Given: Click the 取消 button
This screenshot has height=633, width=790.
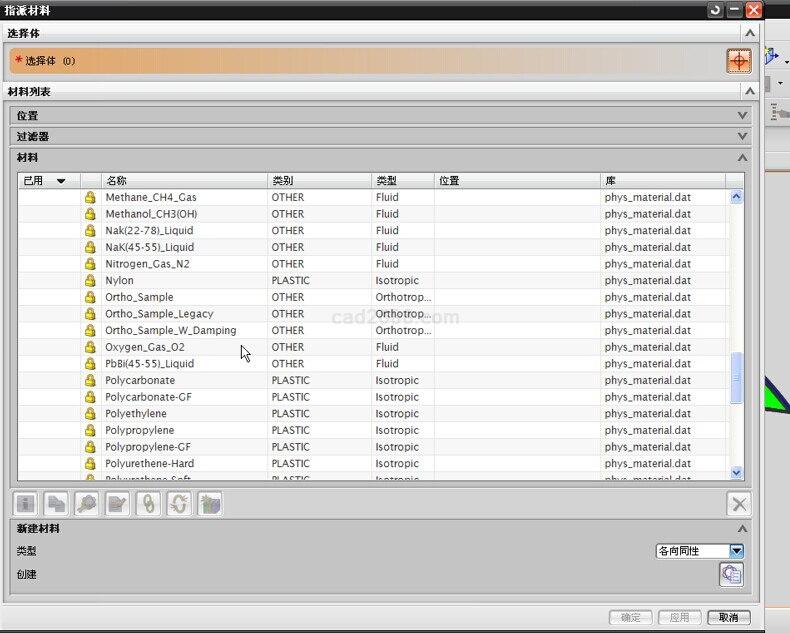Looking at the screenshot, I should point(728,618).
